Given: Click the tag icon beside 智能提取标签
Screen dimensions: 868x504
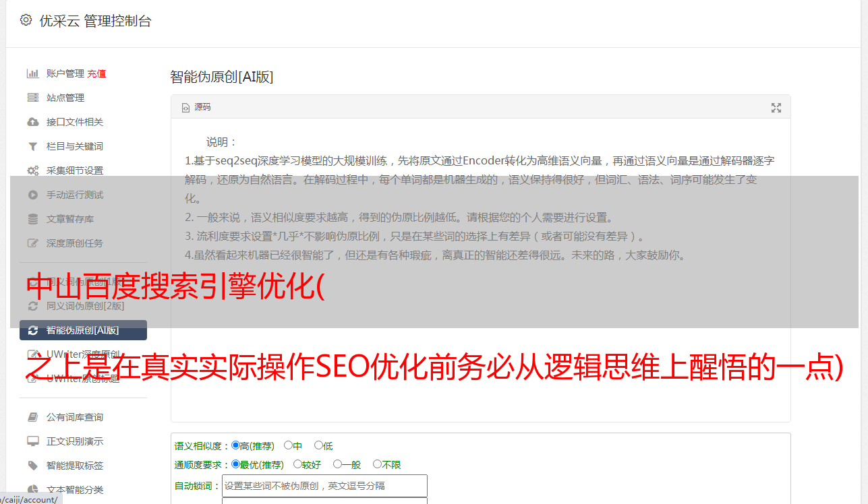Looking at the screenshot, I should (32, 466).
